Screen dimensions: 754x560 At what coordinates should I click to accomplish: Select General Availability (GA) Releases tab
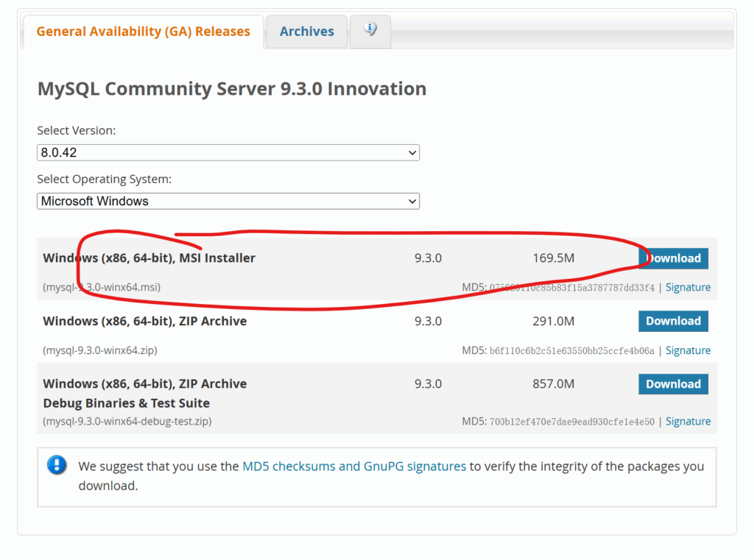click(x=143, y=32)
